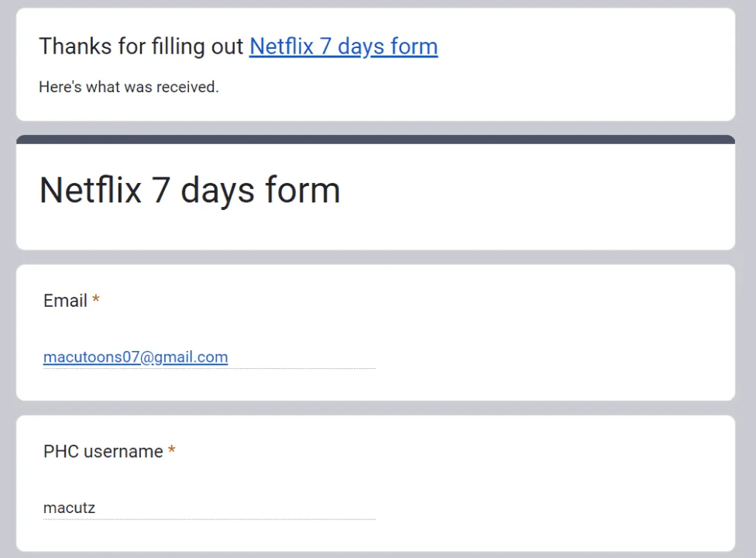Click the dark accent bar above the form title
The image size is (756, 558).
point(376,139)
